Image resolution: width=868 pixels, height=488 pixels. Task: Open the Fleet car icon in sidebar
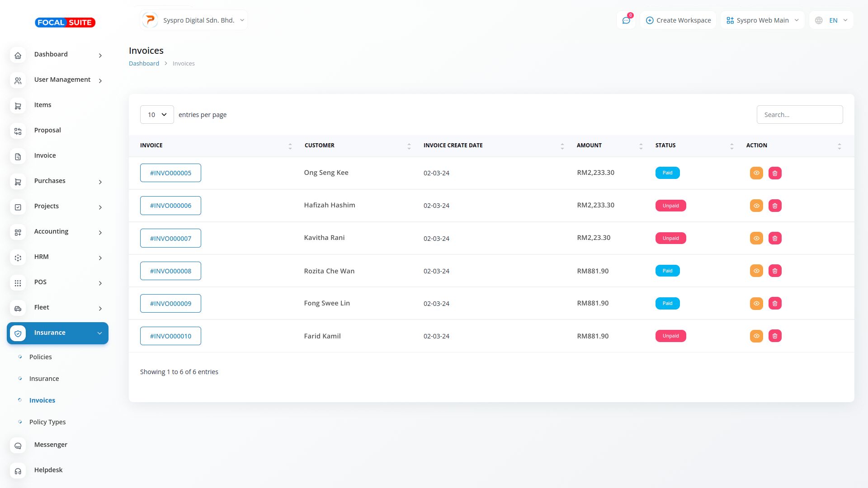(18, 308)
